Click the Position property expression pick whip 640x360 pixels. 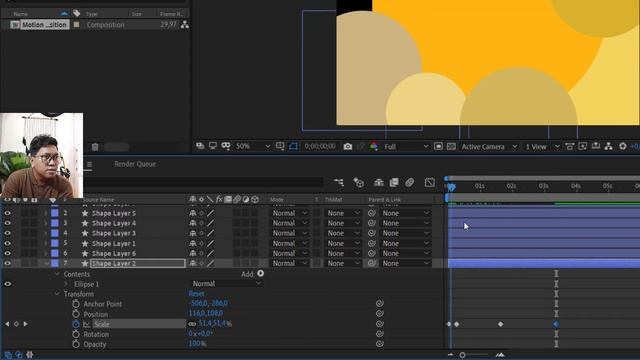click(380, 313)
